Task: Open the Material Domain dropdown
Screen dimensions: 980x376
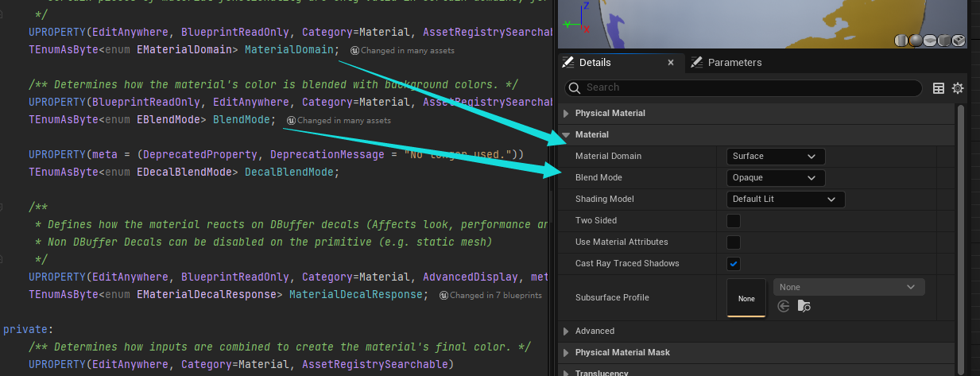Action: pyautogui.click(x=776, y=157)
